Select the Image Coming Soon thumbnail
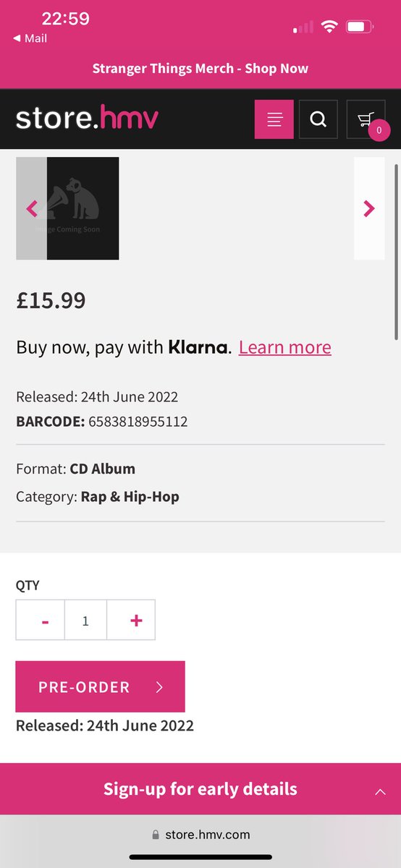This screenshot has width=401, height=868. (x=67, y=208)
